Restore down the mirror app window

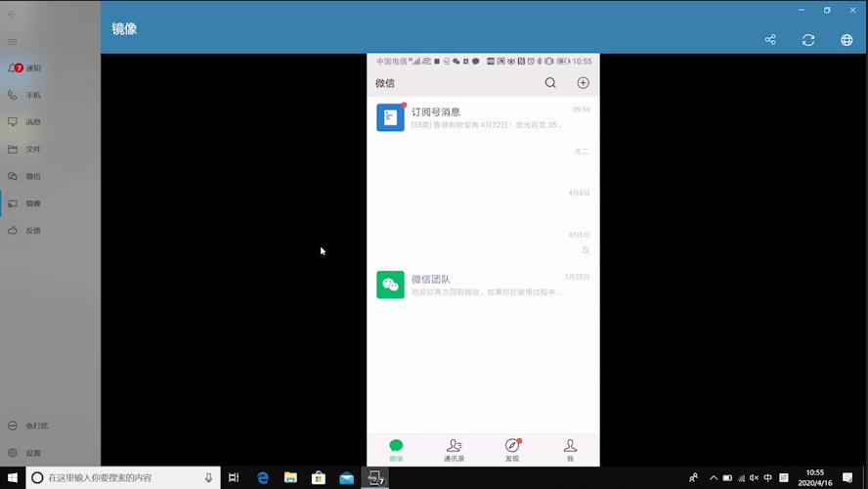827,10
